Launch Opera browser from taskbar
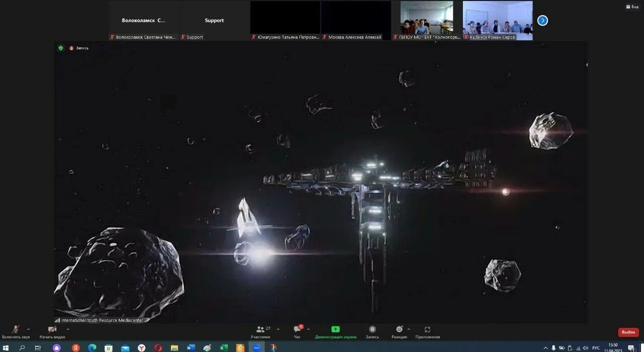Viewport: 644px width, 352px height. coord(158,347)
